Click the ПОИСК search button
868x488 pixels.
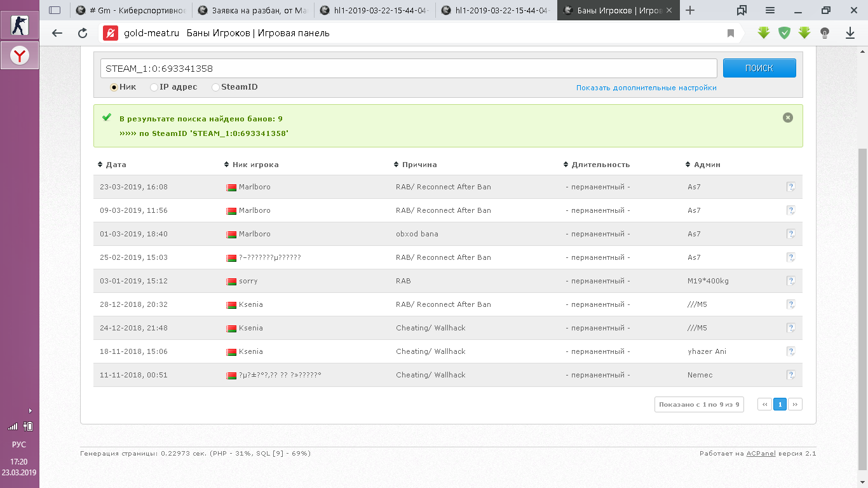pos(759,68)
